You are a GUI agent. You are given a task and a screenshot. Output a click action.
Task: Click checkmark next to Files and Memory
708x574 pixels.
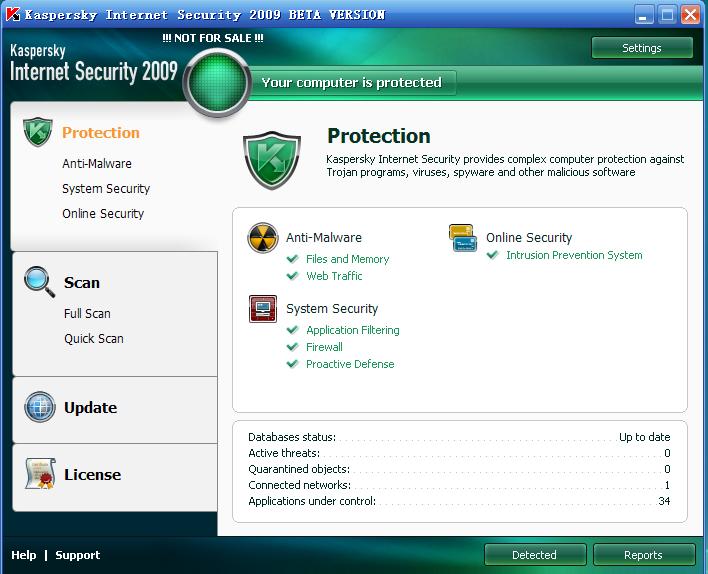tap(293, 259)
